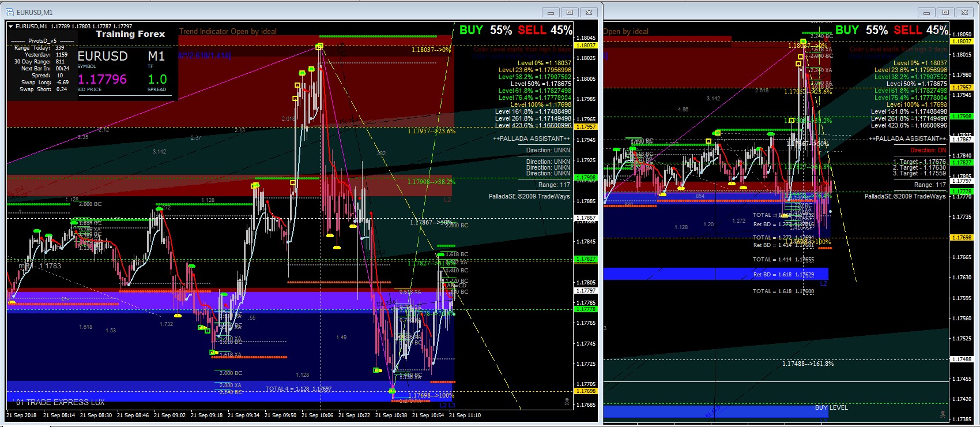Image resolution: width=980 pixels, height=427 pixels.
Task: Click the large EURUSD symbol text
Action: coord(103,56)
